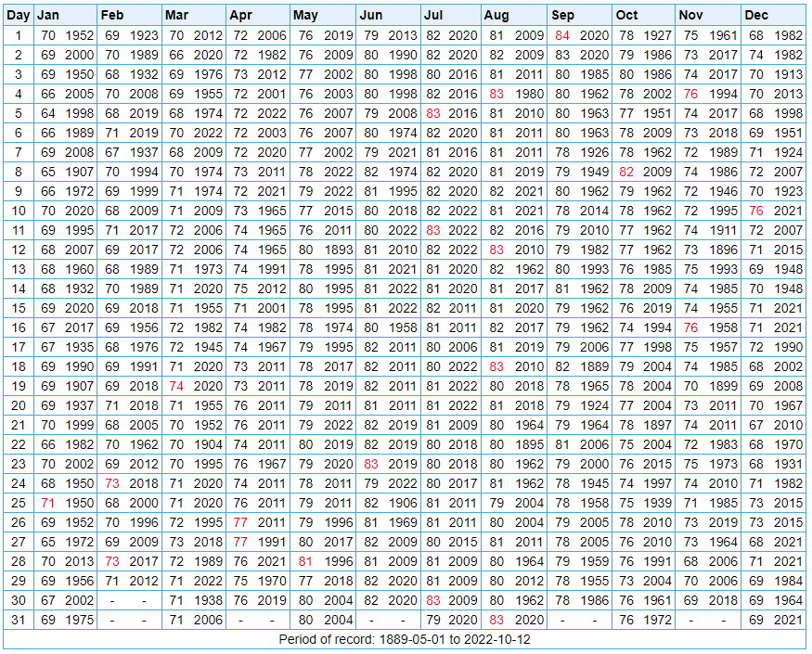
Task: Click year 1952 in Jan day 1
Action: (79, 35)
